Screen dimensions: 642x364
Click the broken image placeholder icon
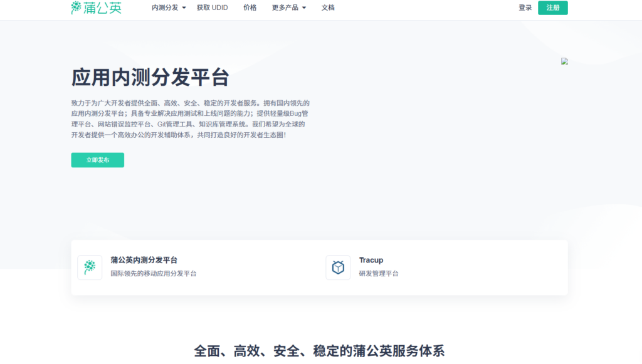pos(564,61)
